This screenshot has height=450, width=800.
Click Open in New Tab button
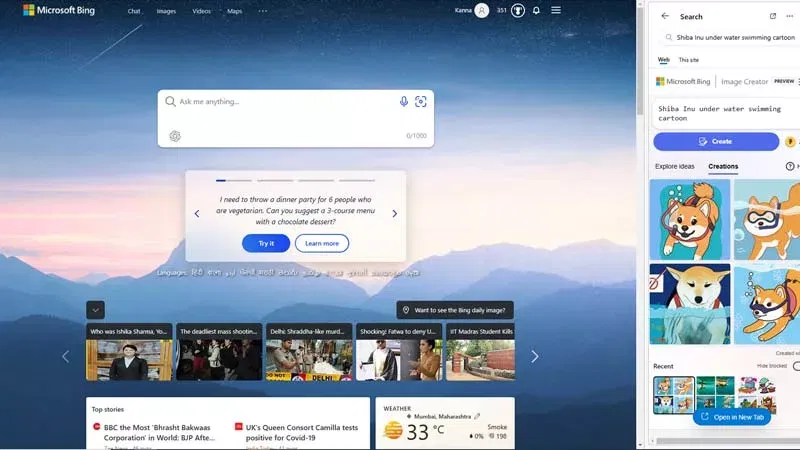pos(732,417)
